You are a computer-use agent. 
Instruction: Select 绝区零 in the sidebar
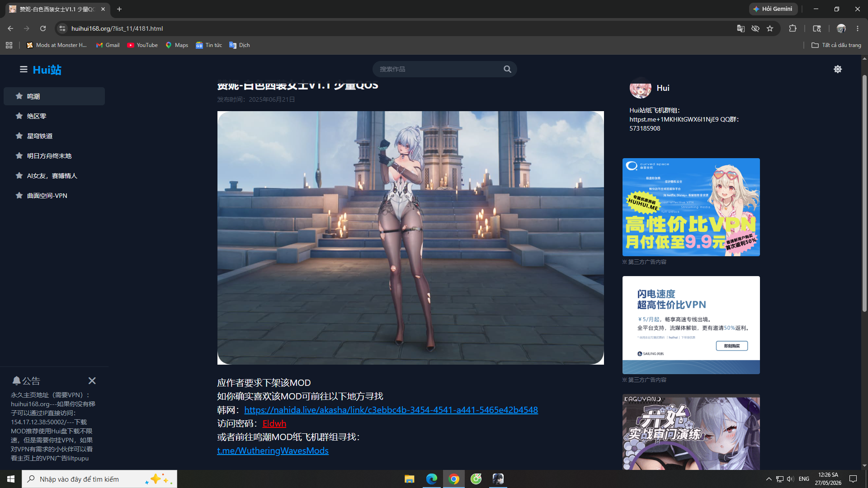54,116
